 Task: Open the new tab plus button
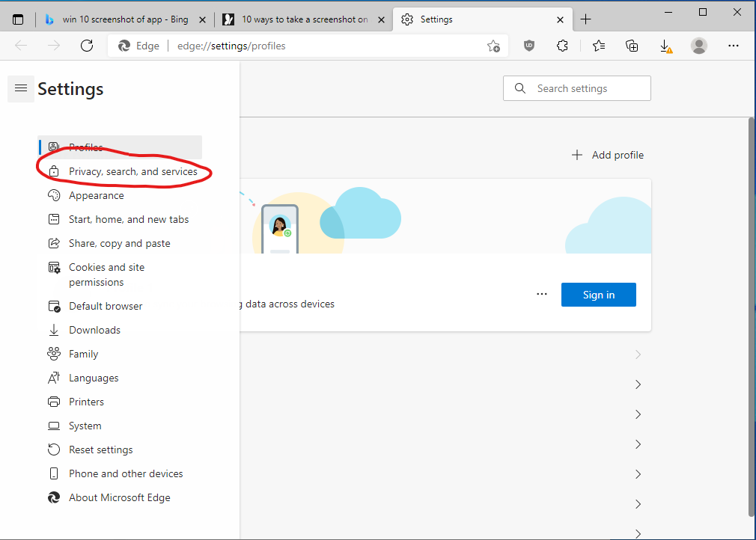point(585,19)
